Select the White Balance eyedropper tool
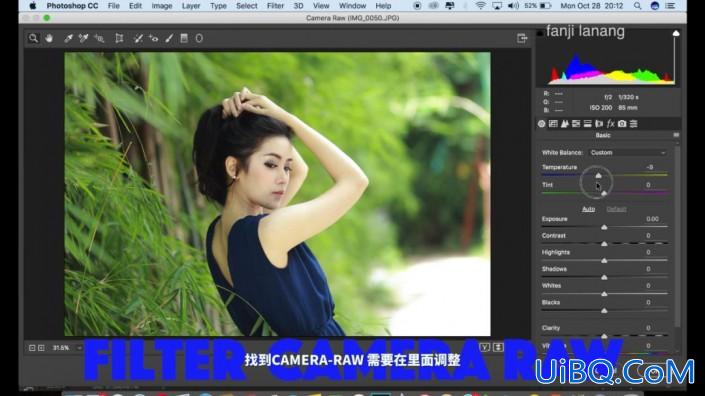Screen dimensions: 705x396 tap(68, 39)
